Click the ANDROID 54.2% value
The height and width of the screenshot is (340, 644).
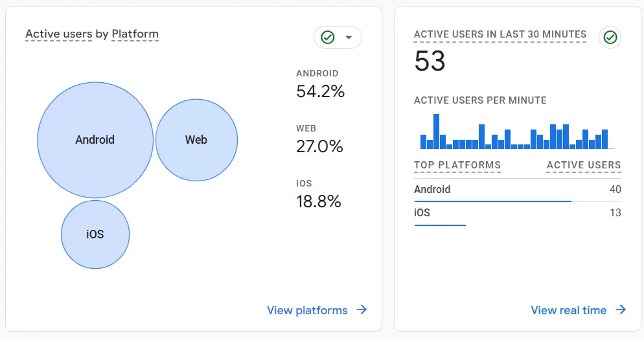[320, 91]
